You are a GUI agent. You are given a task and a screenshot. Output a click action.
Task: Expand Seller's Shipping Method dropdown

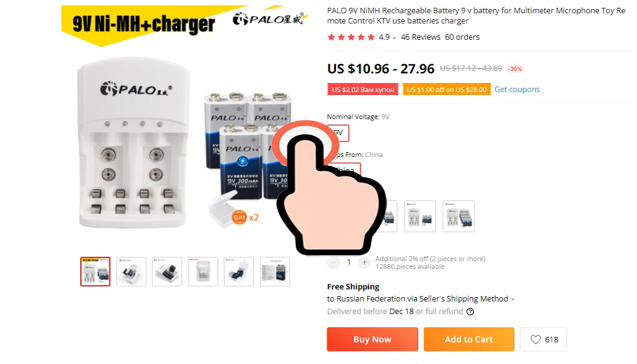512,299
